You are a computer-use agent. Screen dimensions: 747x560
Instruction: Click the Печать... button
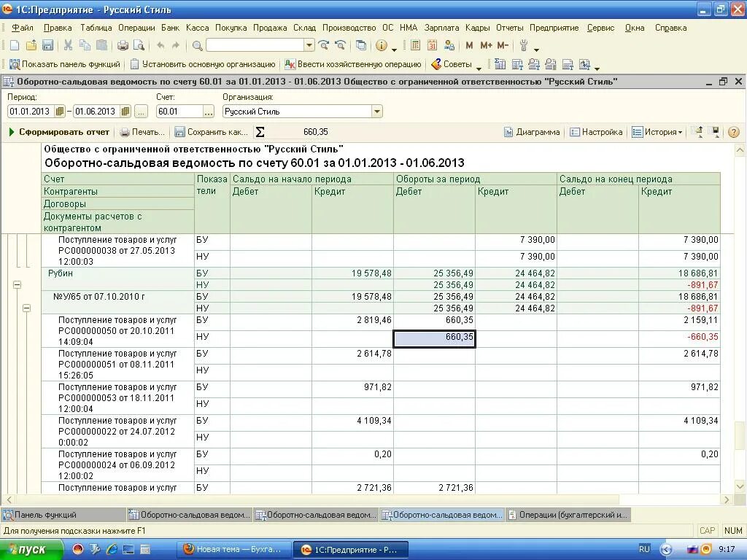point(142,132)
